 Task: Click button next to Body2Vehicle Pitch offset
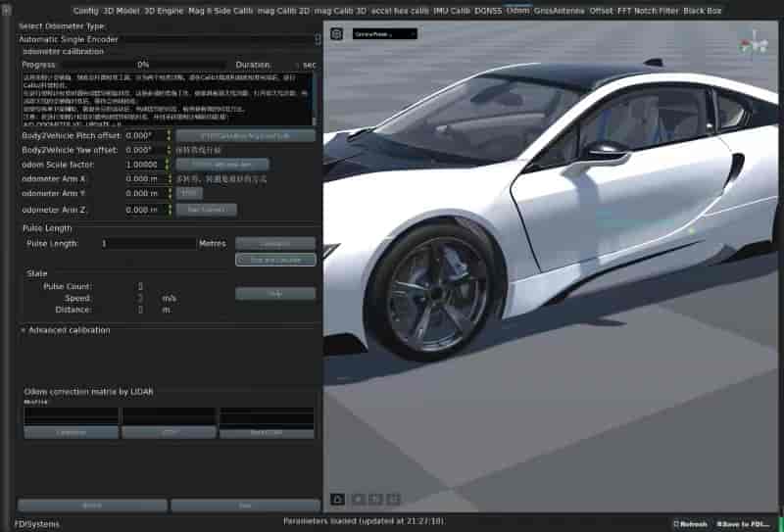[x=245, y=135]
